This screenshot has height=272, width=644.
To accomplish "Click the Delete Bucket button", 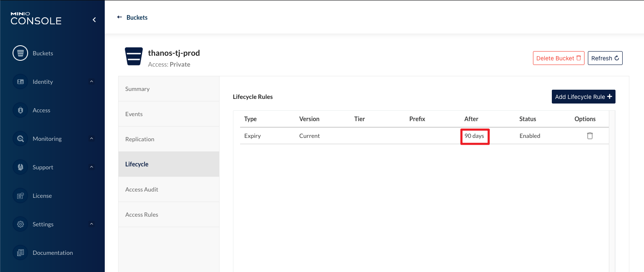I will [559, 58].
